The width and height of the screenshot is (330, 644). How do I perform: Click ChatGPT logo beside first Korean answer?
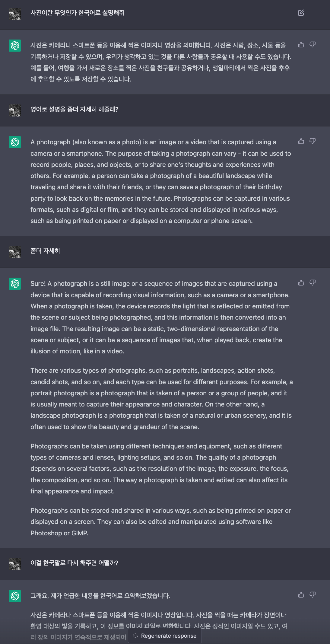(15, 46)
